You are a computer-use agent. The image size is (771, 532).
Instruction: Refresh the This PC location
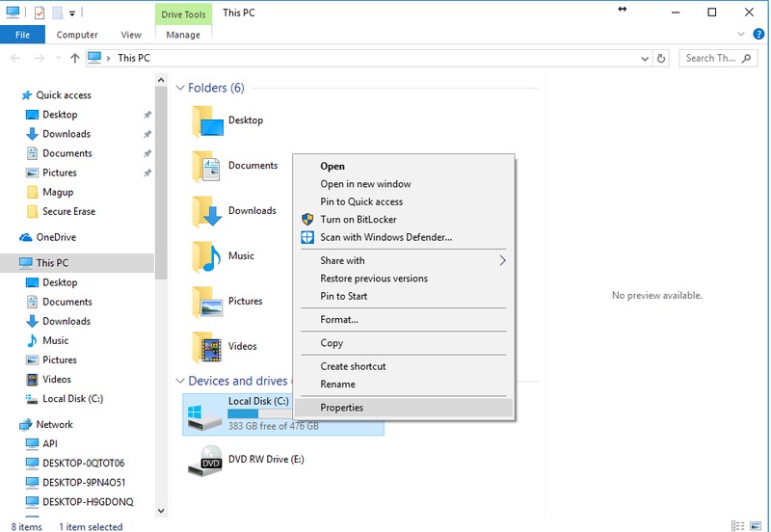[x=661, y=58]
